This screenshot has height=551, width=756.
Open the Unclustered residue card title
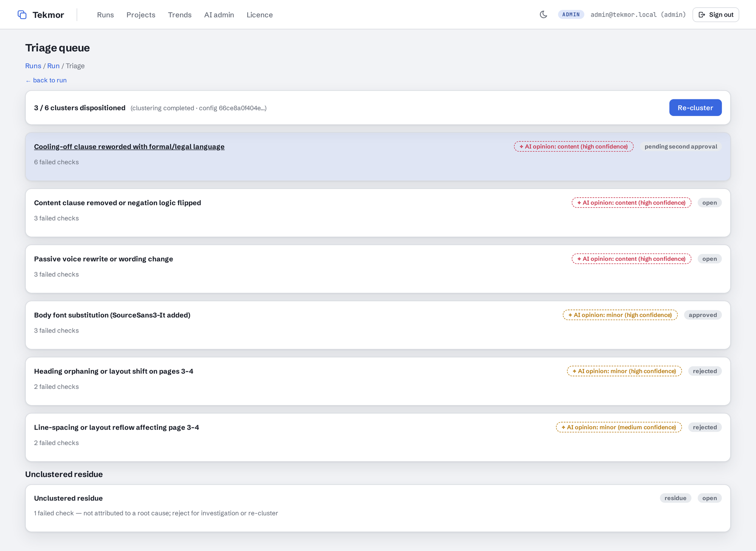(68, 498)
